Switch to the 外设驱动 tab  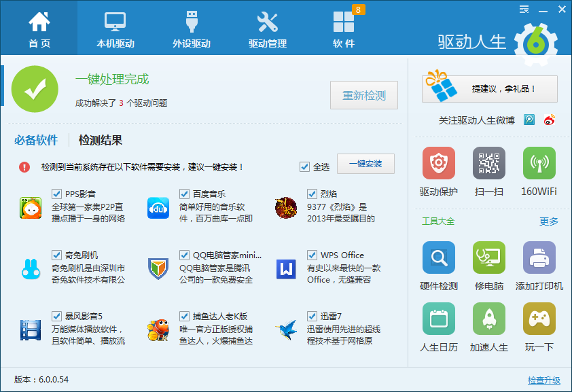(192, 28)
